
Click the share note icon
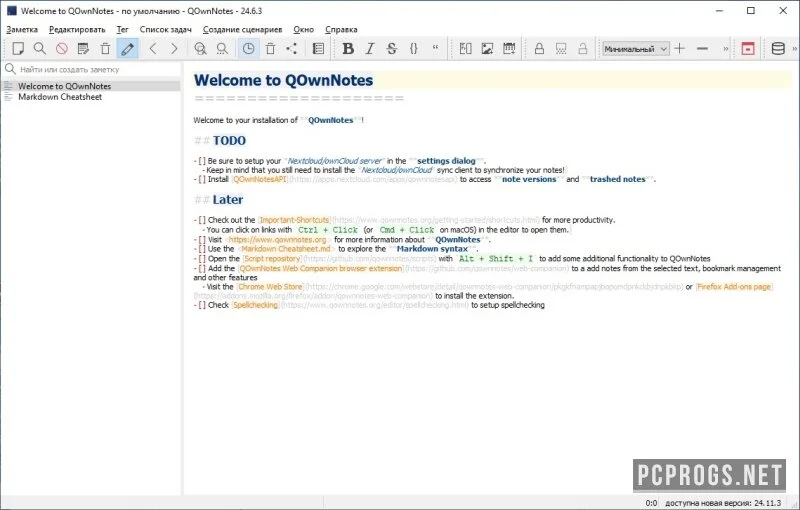pyautogui.click(x=292, y=48)
